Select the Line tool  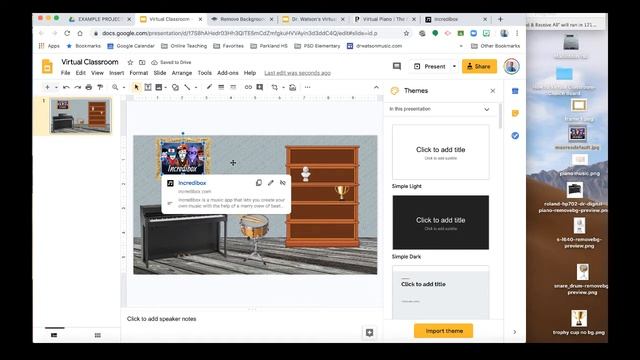[187, 87]
